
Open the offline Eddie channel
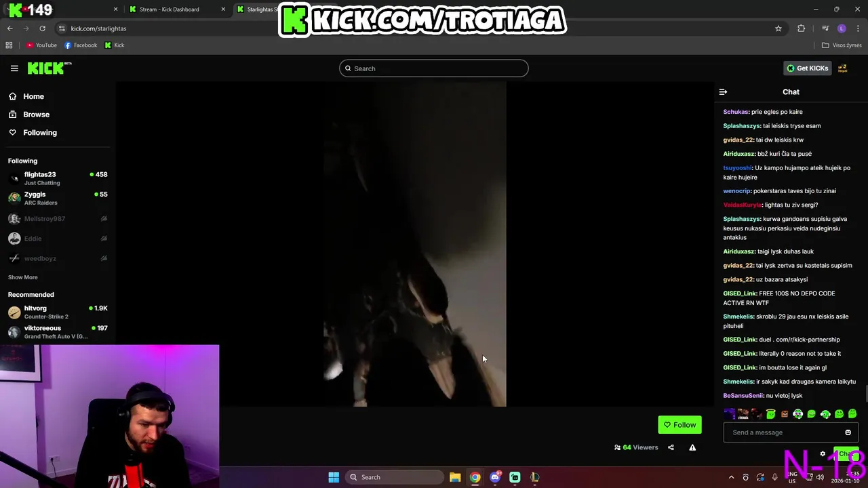point(58,239)
